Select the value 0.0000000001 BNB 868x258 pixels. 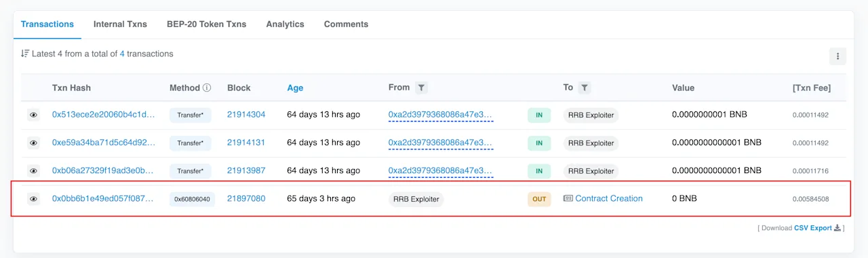click(x=709, y=115)
